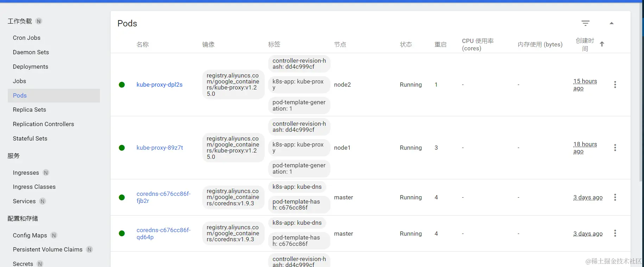Click kube-proxy-89z7t pod-template-generation label chip
Image resolution: width=644 pixels, height=267 pixels.
[299, 168]
